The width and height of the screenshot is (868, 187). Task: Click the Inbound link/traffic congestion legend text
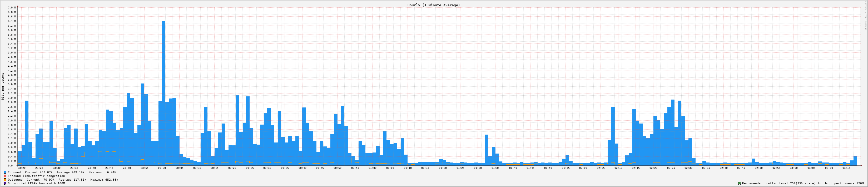pyautogui.click(x=36, y=176)
